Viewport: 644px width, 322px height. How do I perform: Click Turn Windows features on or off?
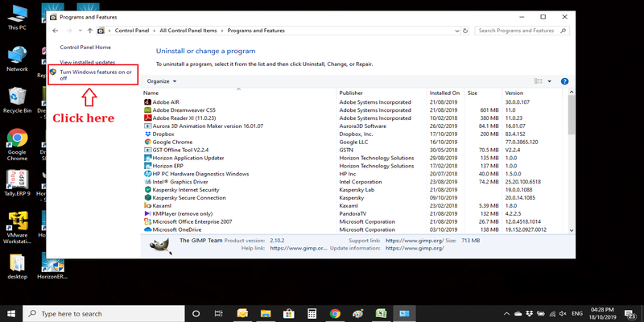pos(96,75)
